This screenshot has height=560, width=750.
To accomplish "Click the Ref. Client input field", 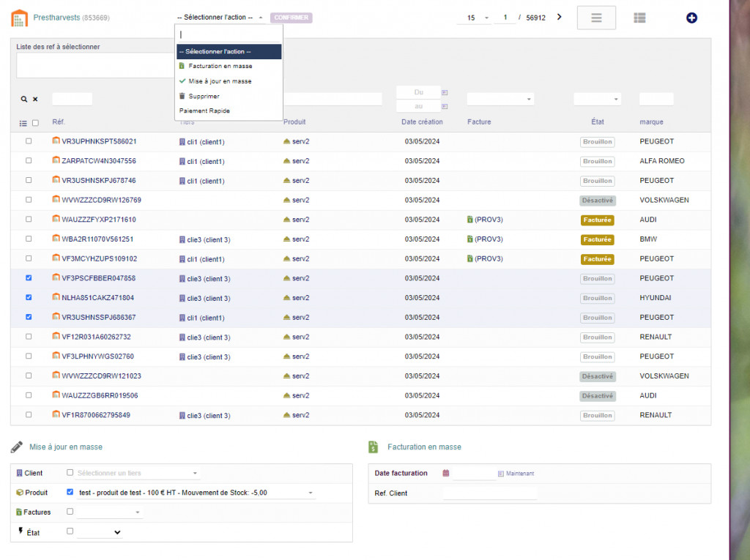I will click(x=489, y=493).
